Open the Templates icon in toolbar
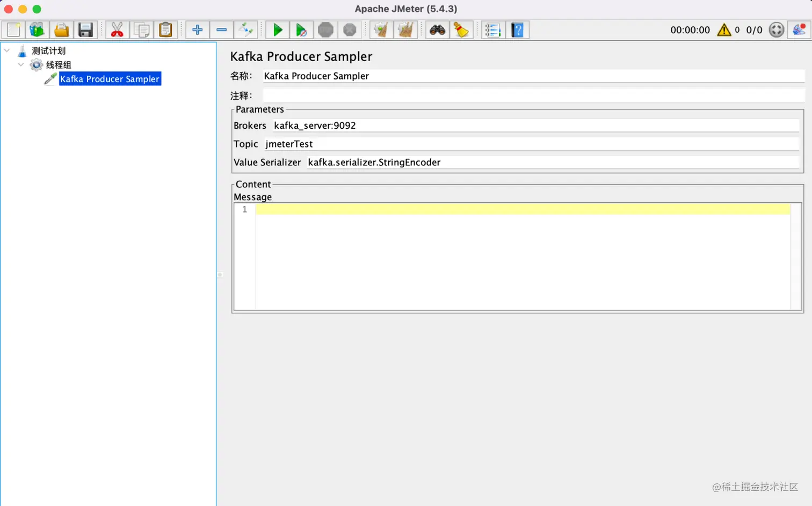The width and height of the screenshot is (812, 506). [x=37, y=30]
